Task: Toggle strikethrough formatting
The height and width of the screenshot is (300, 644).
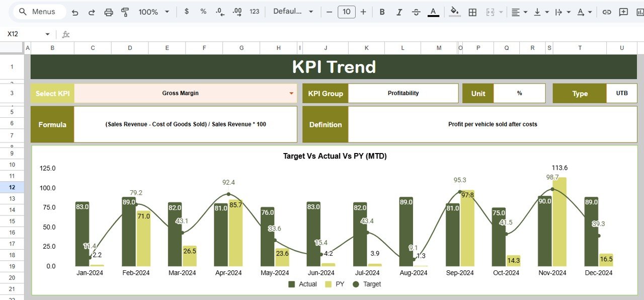Action: (416, 12)
